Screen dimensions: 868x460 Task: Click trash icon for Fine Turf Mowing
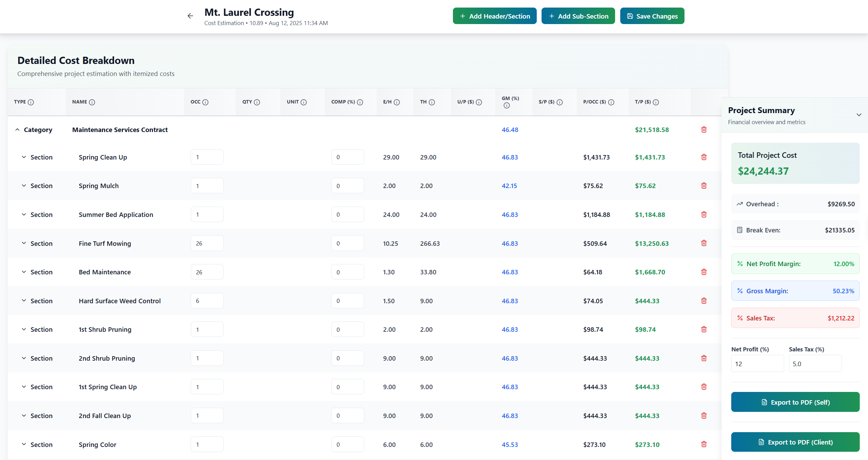coord(704,243)
